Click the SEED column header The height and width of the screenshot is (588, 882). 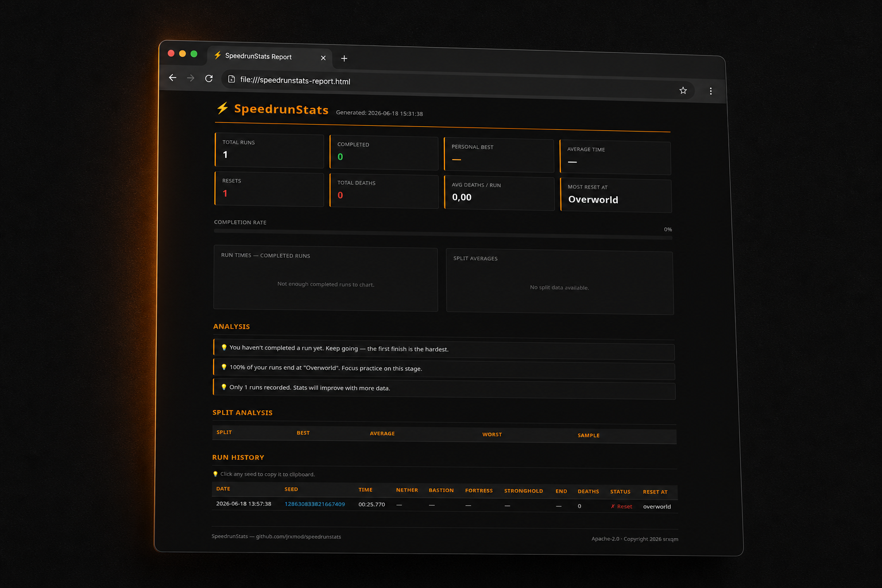point(291,489)
